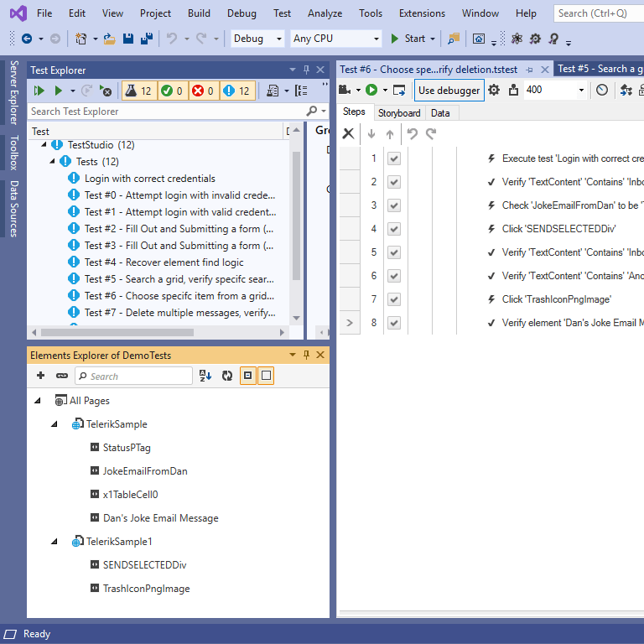Screen dimensions: 644x644
Task: Click the playlist icon in Test Explorer toolbar
Action: 273,91
